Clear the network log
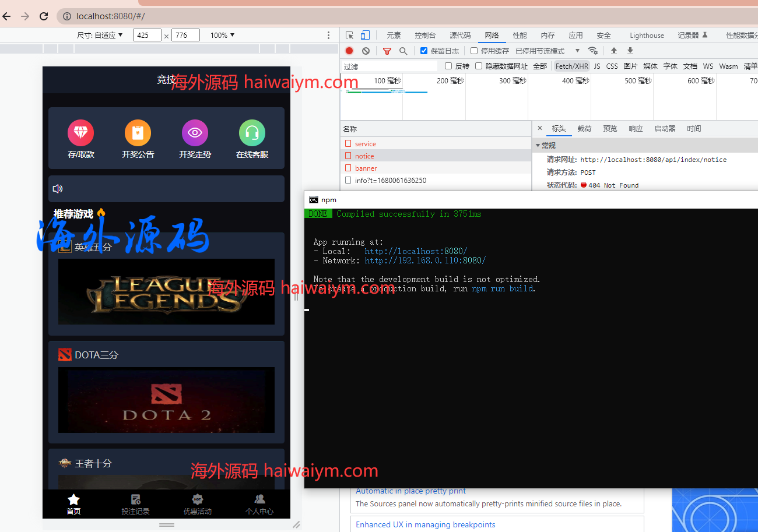758x532 pixels. tap(366, 51)
